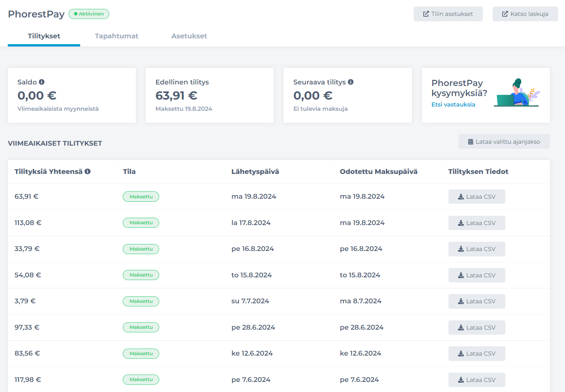Image resolution: width=565 pixels, height=392 pixels.
Task: Click the Saldo info icon
Action: point(42,82)
